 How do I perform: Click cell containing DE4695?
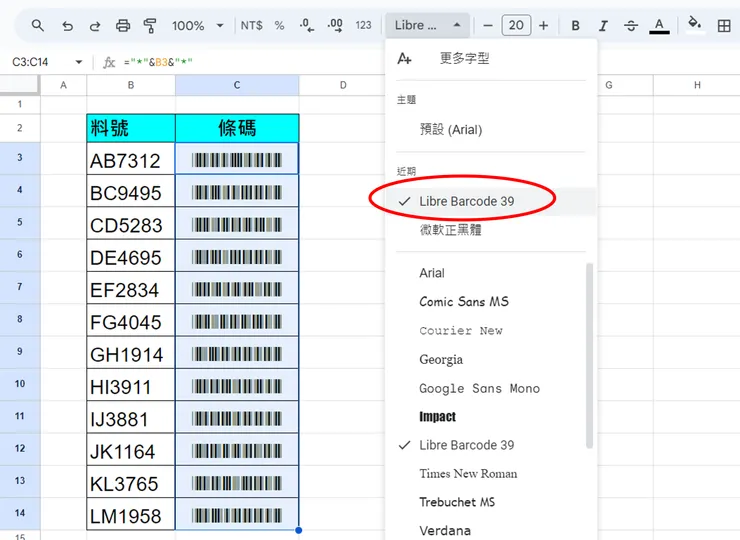[x=131, y=255]
